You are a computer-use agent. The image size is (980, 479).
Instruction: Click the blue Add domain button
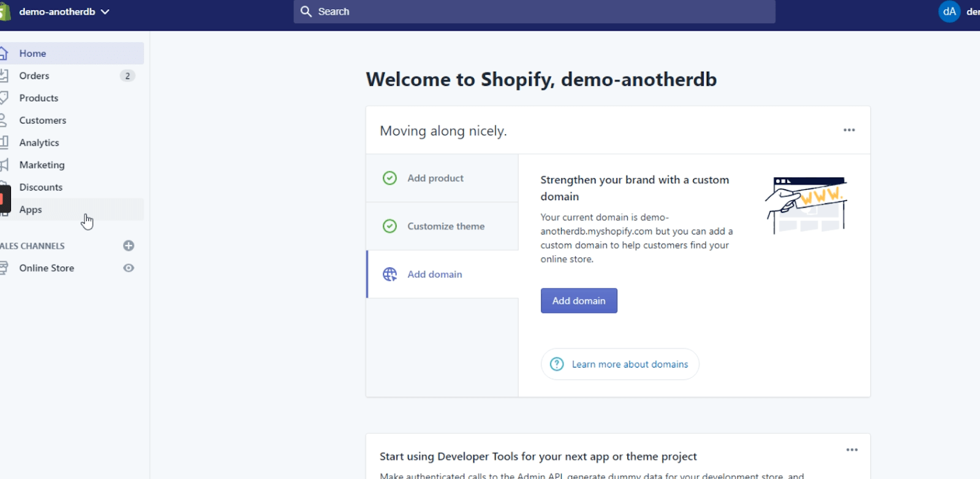tap(579, 301)
